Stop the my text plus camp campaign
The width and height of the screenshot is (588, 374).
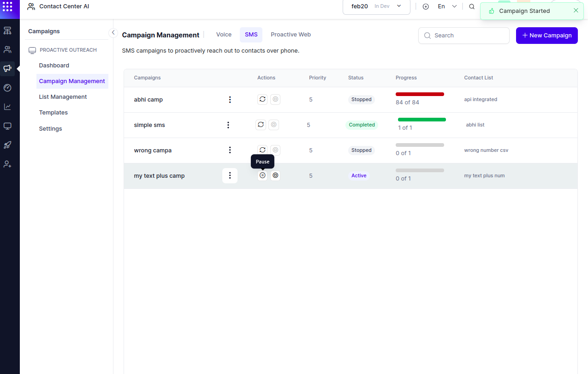[275, 175]
